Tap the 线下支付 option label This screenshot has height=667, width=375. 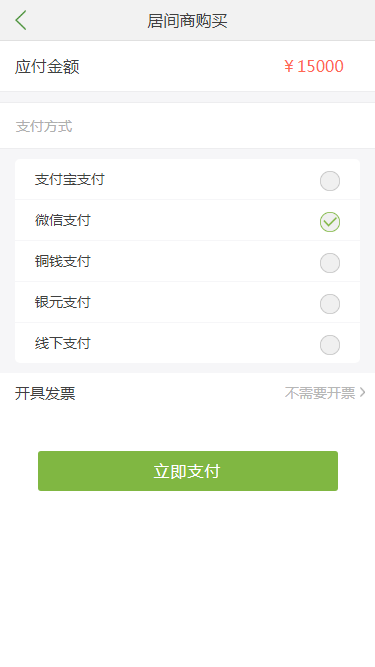62,343
